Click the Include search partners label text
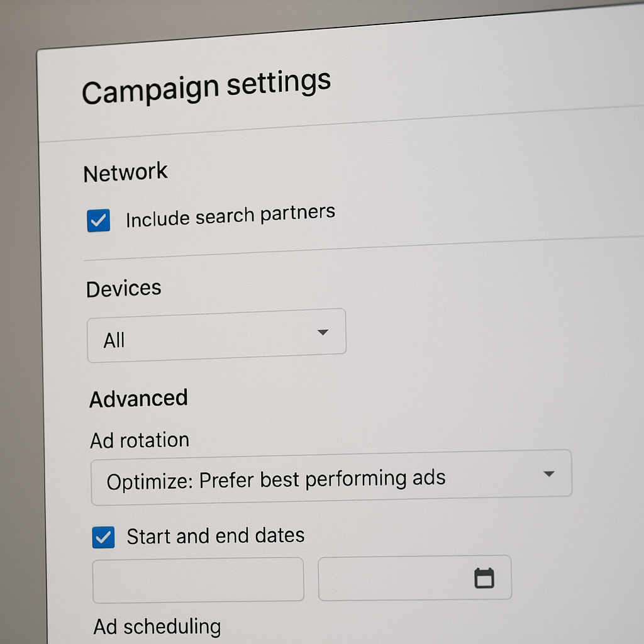Screen dimensions: 644x644 [x=230, y=216]
